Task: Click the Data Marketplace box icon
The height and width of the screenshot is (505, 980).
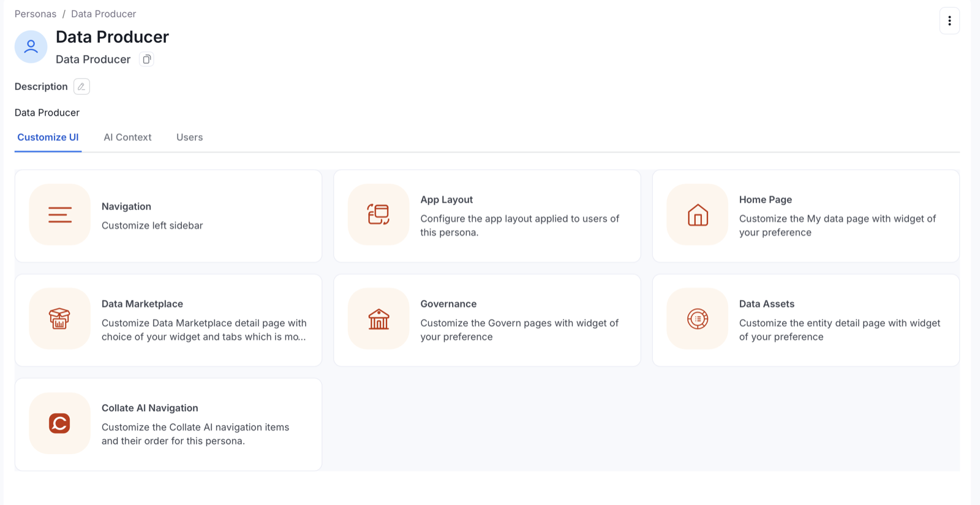Action: tap(60, 318)
